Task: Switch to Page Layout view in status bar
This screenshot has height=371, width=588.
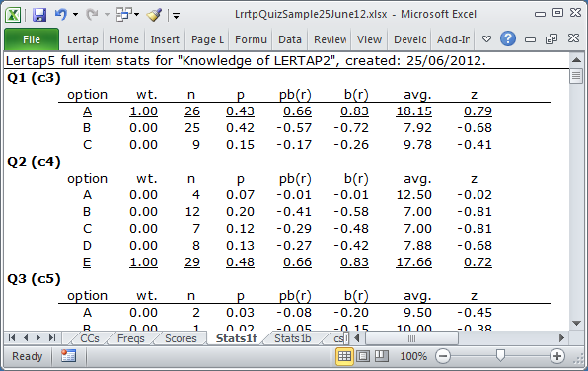Action: pyautogui.click(x=363, y=356)
